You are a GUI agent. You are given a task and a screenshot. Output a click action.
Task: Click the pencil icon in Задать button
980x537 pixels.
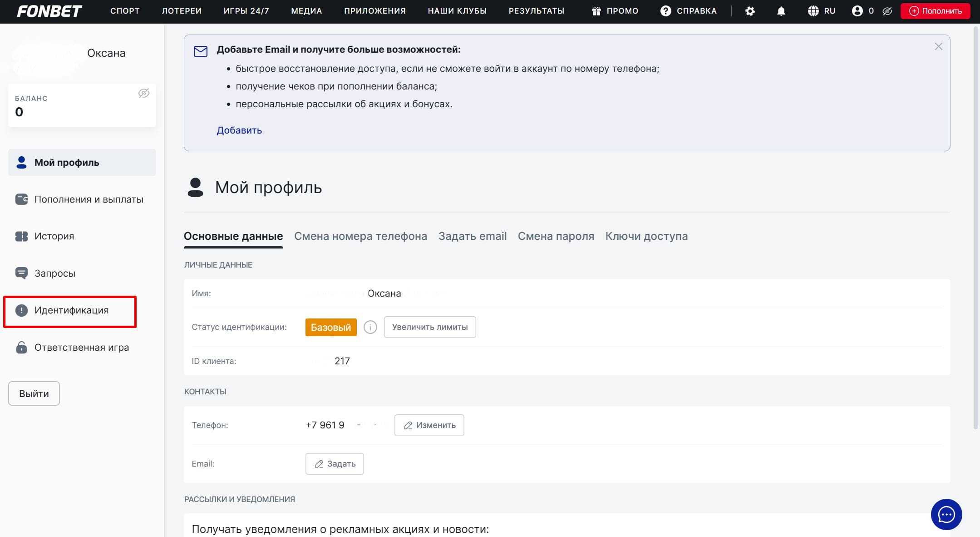[x=319, y=464]
